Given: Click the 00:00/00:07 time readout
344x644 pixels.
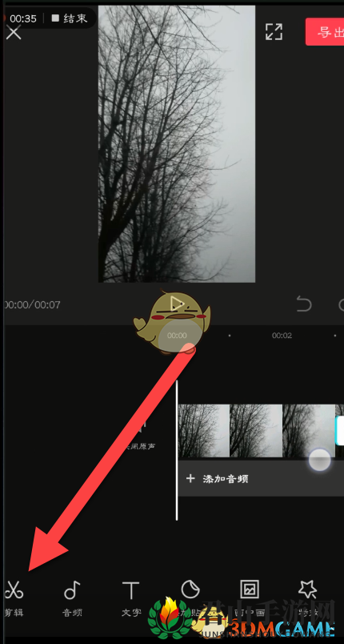Looking at the screenshot, I should (x=32, y=304).
